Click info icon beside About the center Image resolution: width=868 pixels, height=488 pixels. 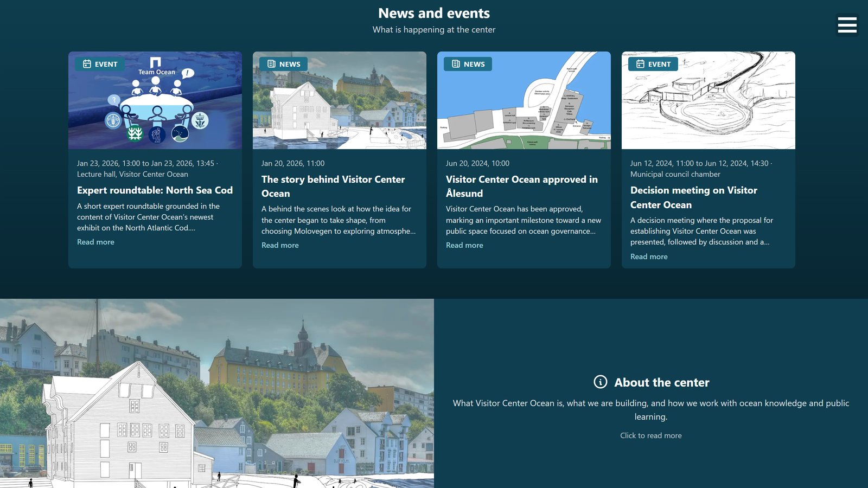(601, 382)
